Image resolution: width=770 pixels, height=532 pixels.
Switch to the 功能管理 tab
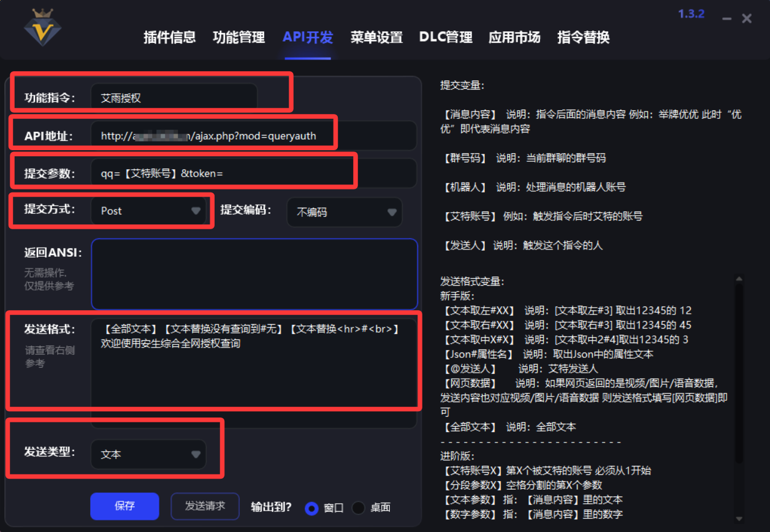[x=238, y=37]
